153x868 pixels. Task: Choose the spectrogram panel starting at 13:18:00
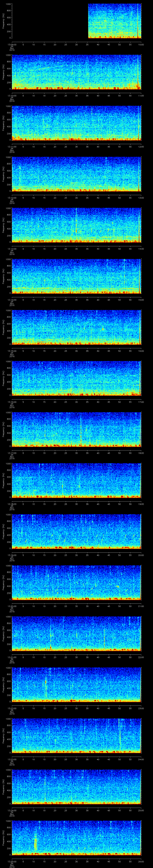point(77,481)
